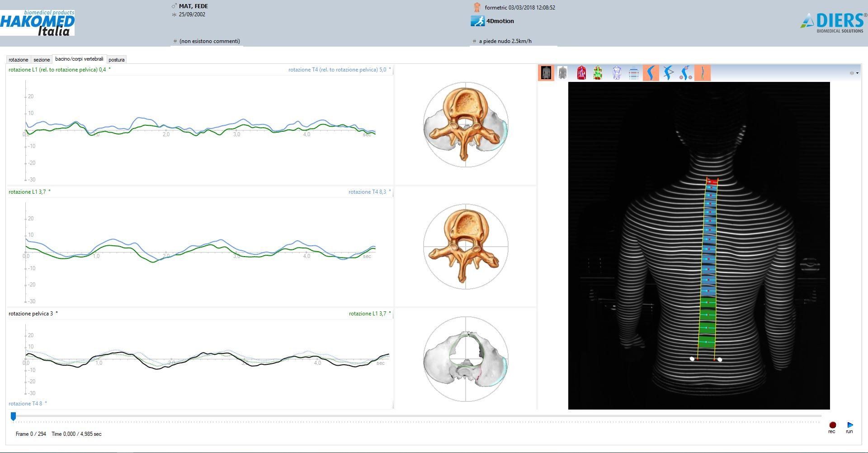Open the sezione tab
The width and height of the screenshot is (868, 453).
point(42,60)
